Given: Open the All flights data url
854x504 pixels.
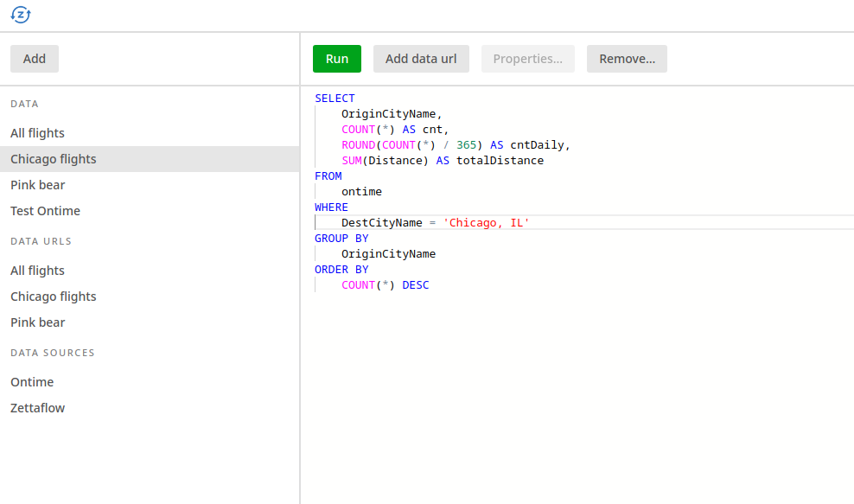Looking at the screenshot, I should coord(37,270).
